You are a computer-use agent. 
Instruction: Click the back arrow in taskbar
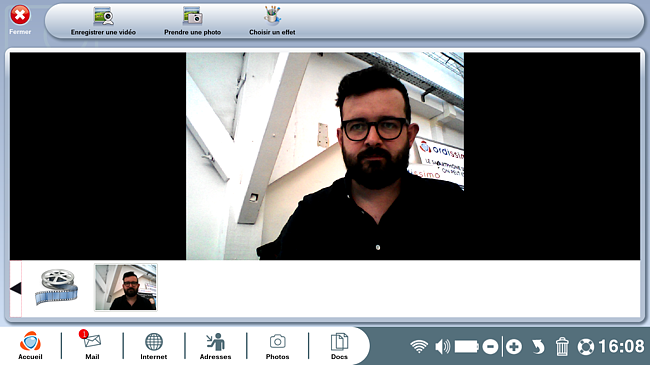pyautogui.click(x=538, y=347)
